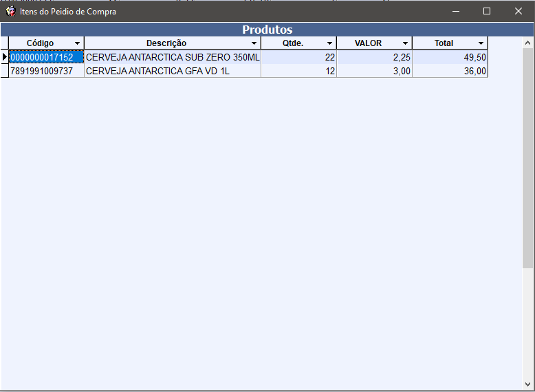
Task: Open the Código column dropdown arrow
Action: point(77,43)
